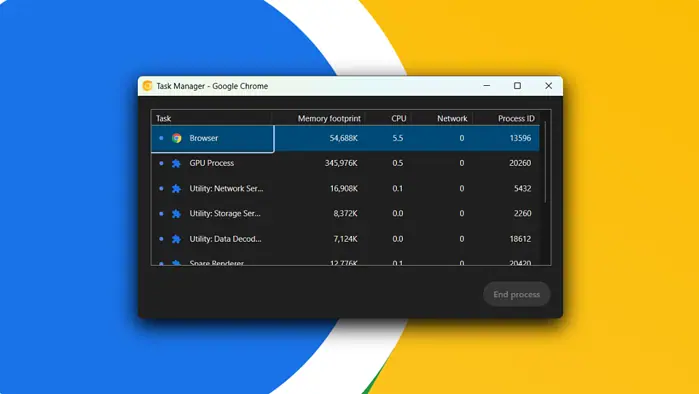Click puzzle icon beside Utility: Storage Service
Screen dimensions: 699x394
point(177,214)
